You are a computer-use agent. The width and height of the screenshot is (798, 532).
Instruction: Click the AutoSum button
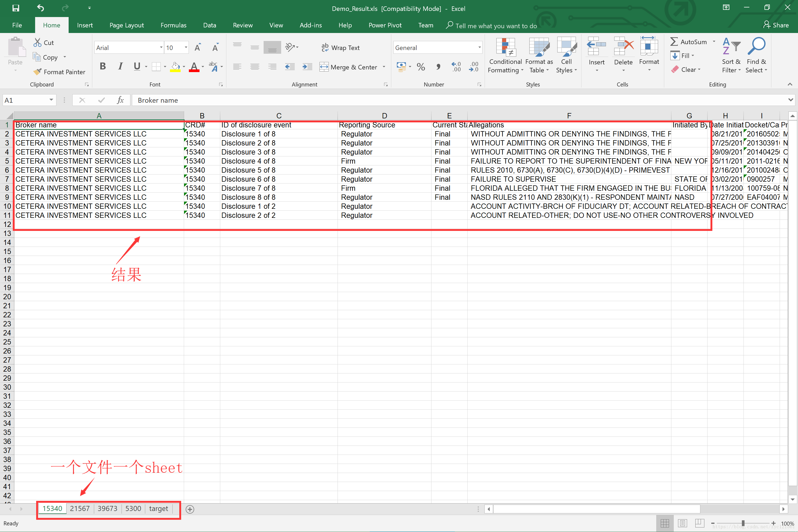tap(689, 42)
